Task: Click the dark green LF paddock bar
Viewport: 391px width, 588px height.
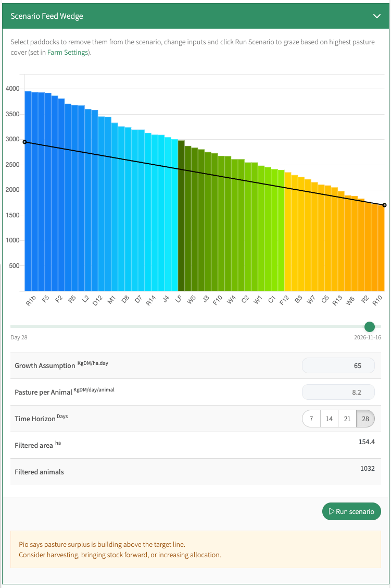Action: pos(181,216)
